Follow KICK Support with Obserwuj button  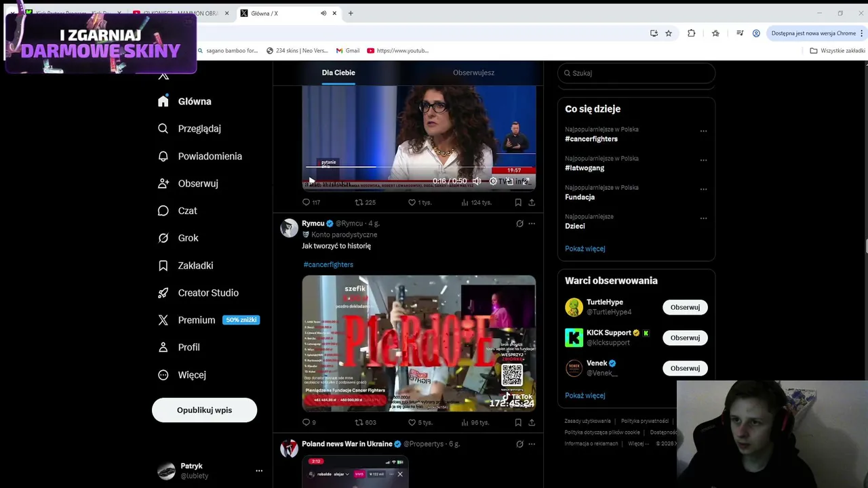click(x=685, y=338)
